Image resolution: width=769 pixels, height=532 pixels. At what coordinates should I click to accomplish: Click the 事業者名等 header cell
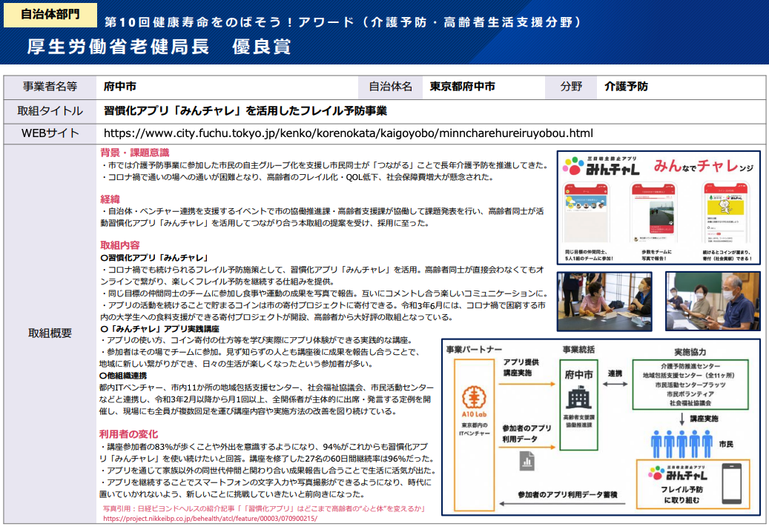50,87
